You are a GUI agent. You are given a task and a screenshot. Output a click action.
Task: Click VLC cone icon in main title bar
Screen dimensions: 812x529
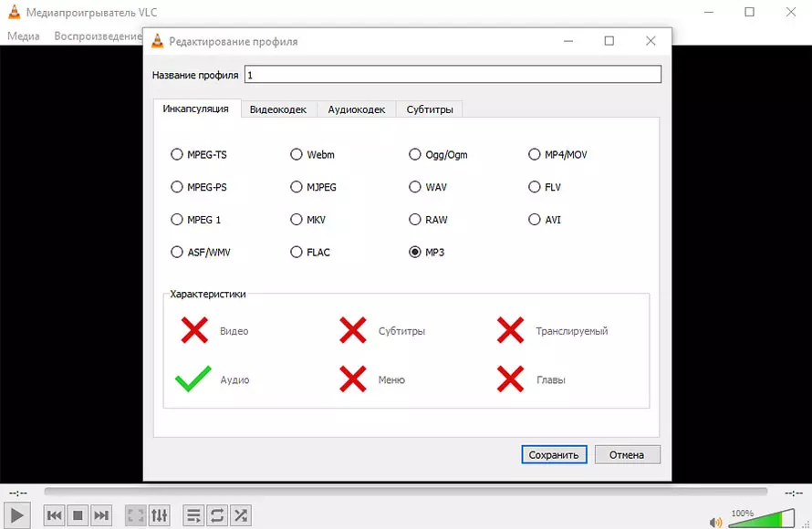[15, 12]
